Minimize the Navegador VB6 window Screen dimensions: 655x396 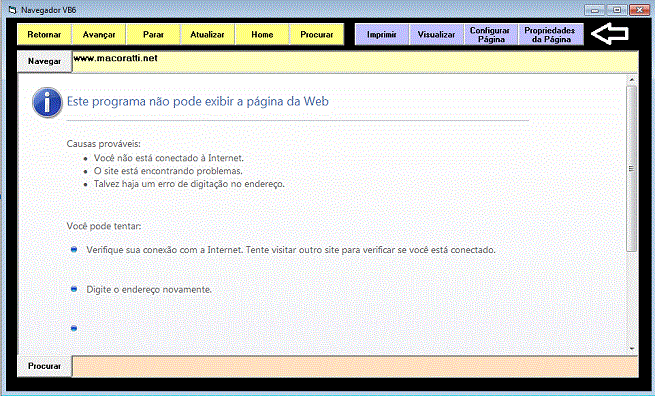[595, 10]
